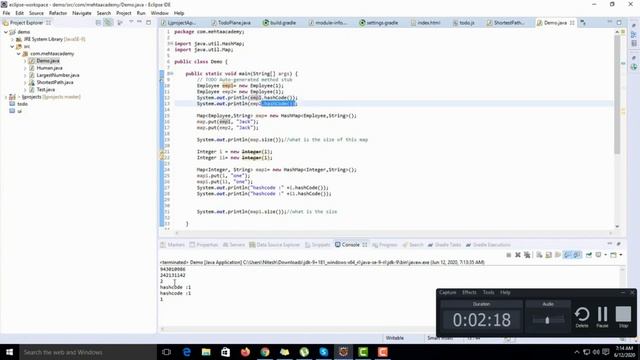Adjust recorder Audio level slider

pos(548,320)
